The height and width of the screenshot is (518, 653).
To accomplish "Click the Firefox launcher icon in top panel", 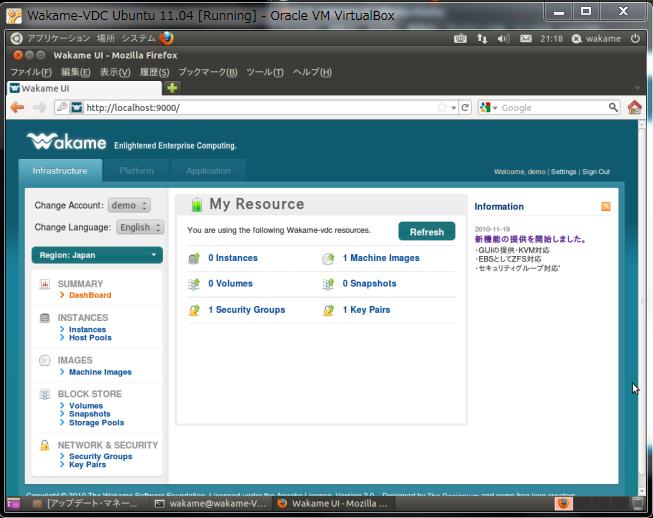I will [167, 38].
